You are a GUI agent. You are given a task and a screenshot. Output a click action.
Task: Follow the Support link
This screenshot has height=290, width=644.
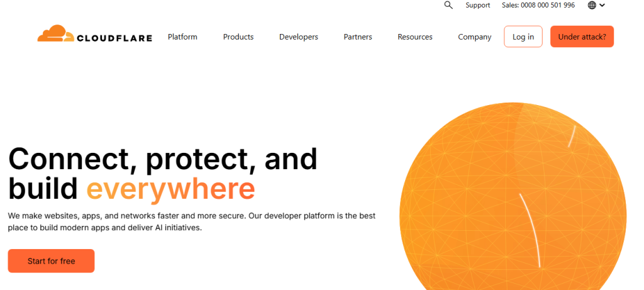pos(478,5)
